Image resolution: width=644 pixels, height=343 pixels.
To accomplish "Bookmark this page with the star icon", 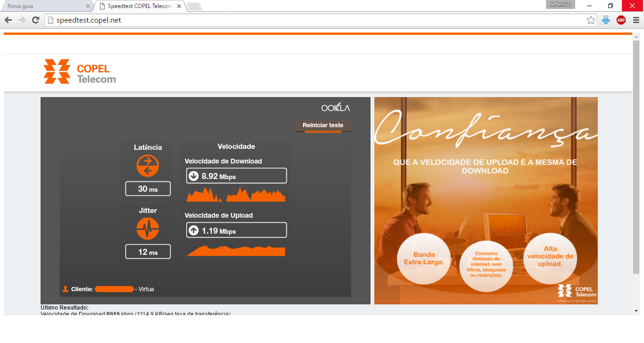I will tap(591, 20).
